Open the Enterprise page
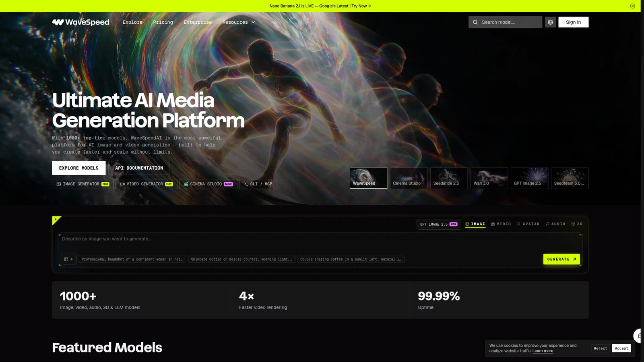644x362 pixels. [198, 22]
